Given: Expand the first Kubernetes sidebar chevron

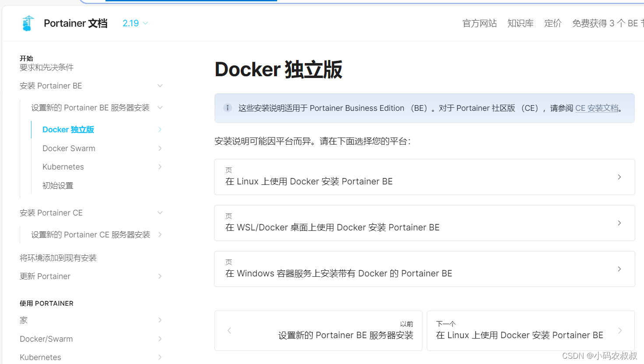Looking at the screenshot, I should pyautogui.click(x=160, y=167).
